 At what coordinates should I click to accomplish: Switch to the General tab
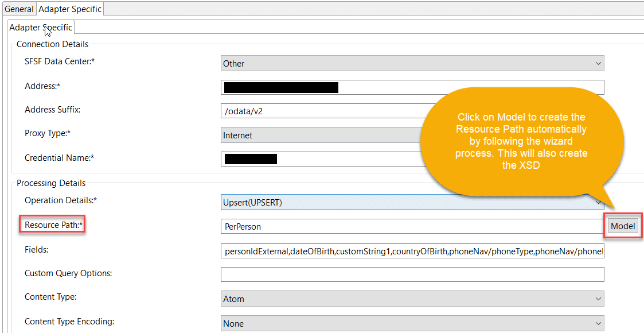[x=19, y=9]
